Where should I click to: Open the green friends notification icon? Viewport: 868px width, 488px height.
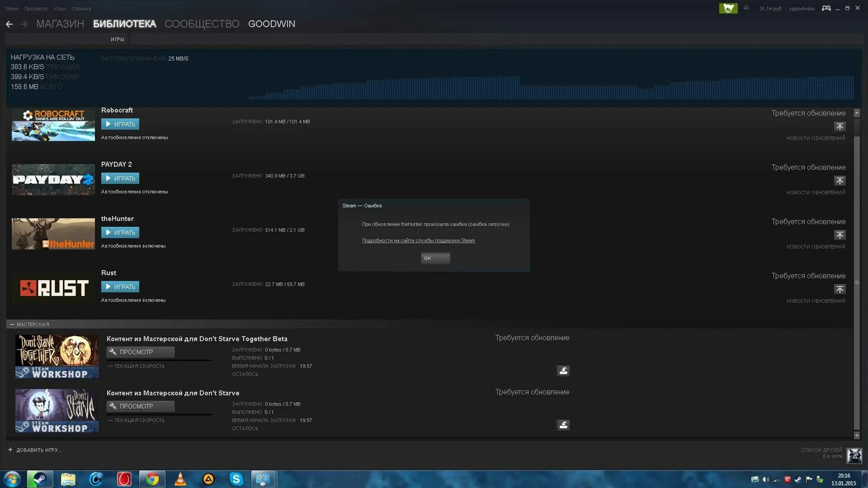tap(728, 8)
